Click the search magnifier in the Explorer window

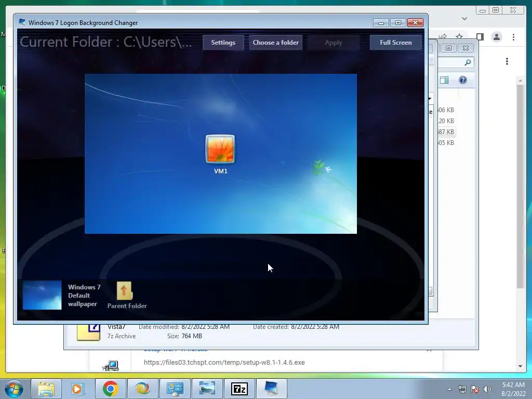point(468,62)
